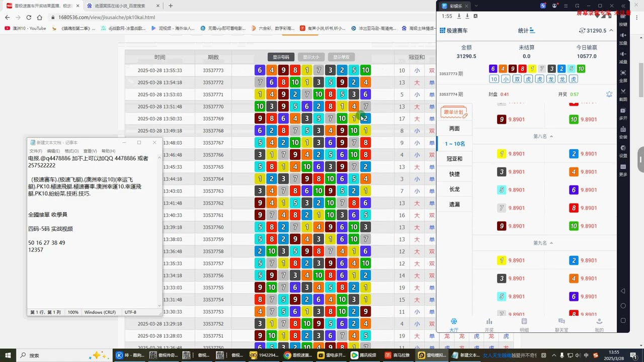Open Notepad 文件(F) menu
The image size is (644, 362).
(x=36, y=151)
